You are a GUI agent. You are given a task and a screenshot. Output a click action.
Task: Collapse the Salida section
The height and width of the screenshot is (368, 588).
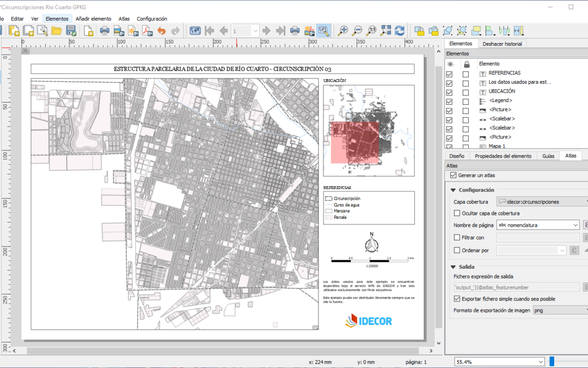pyautogui.click(x=453, y=267)
